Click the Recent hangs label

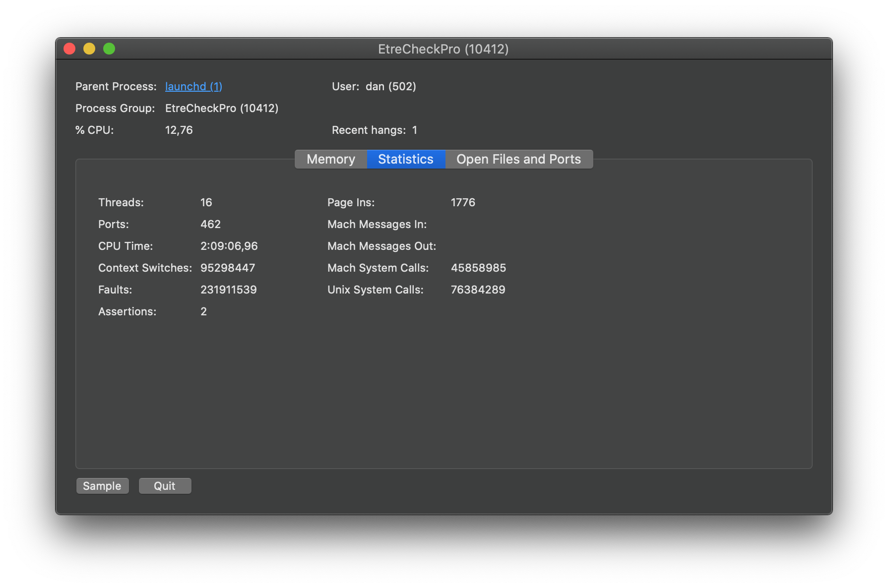(369, 130)
